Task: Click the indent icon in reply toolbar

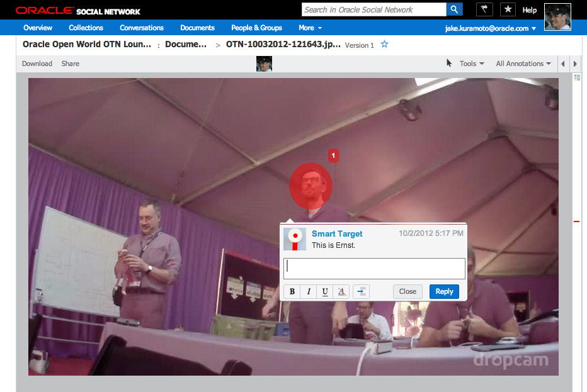Action: (361, 291)
